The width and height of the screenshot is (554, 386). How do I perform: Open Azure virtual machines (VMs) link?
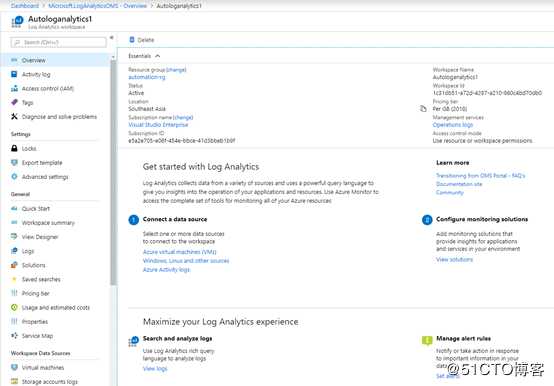pyautogui.click(x=179, y=252)
